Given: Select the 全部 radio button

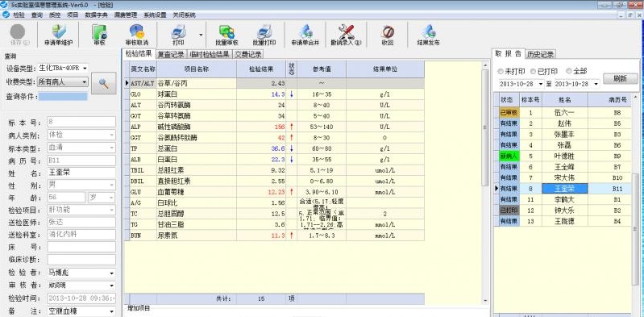Looking at the screenshot, I should coord(569,72).
